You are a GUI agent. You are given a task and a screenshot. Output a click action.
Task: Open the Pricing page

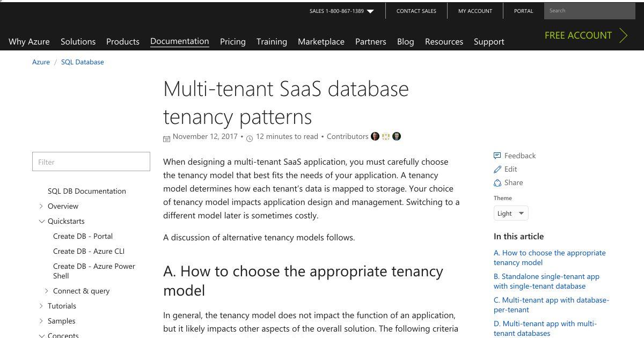(x=233, y=41)
